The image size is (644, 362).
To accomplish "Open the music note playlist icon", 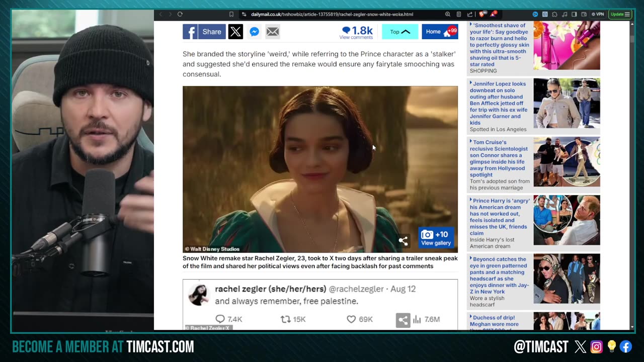I will click(565, 15).
